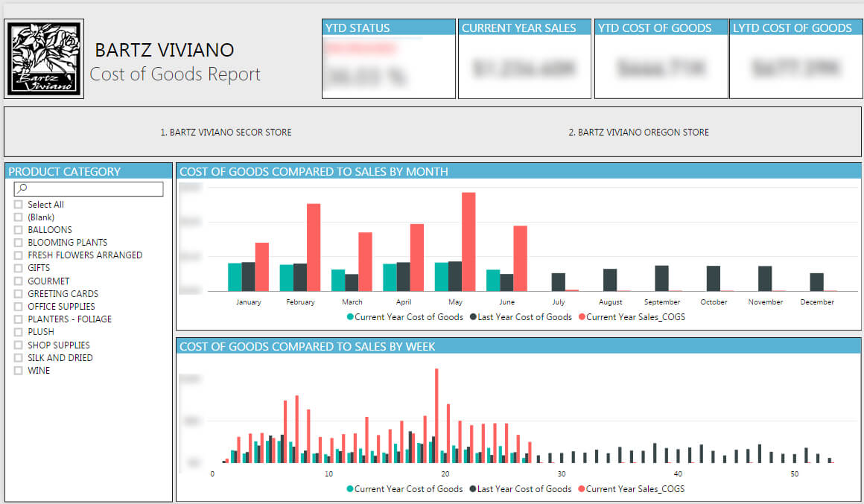Select the December dark bar in monthly chart
This screenshot has width=864, height=504.
[816, 282]
